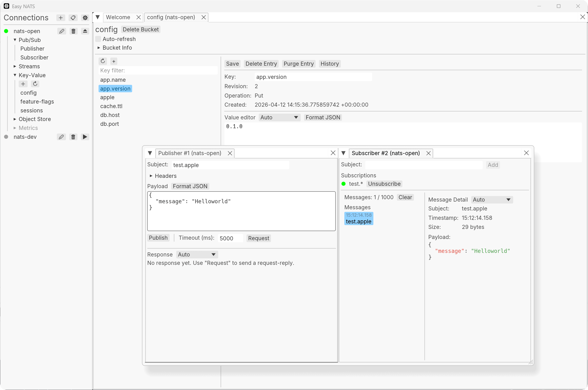Connect nats-dev with the play icon
Viewport: 588px width, 390px height.
[85, 137]
